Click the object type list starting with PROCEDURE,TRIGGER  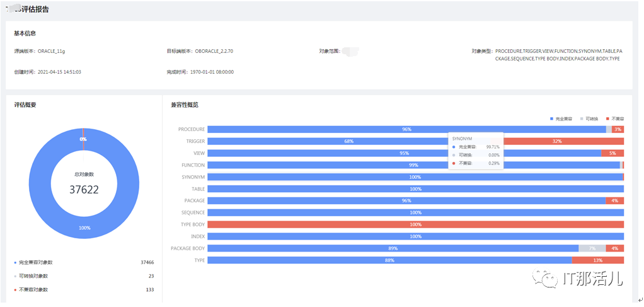[x=558, y=55]
